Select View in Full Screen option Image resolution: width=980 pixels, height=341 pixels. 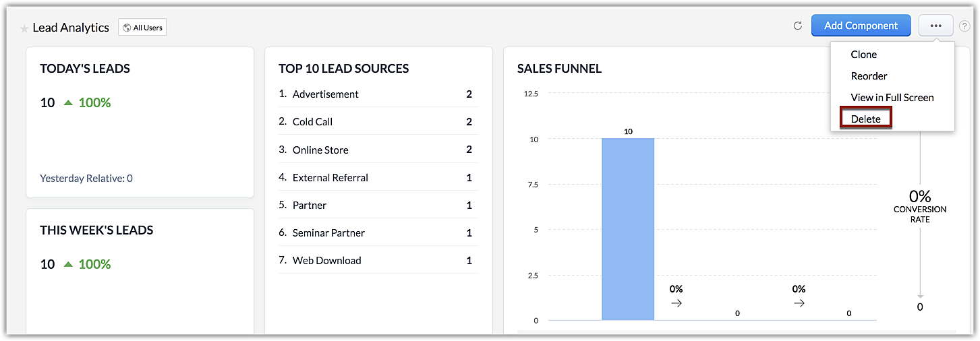892,98
